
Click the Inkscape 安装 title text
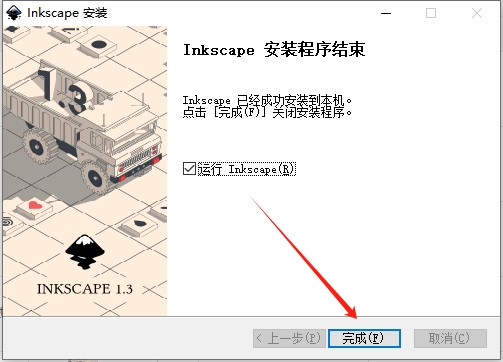point(67,13)
